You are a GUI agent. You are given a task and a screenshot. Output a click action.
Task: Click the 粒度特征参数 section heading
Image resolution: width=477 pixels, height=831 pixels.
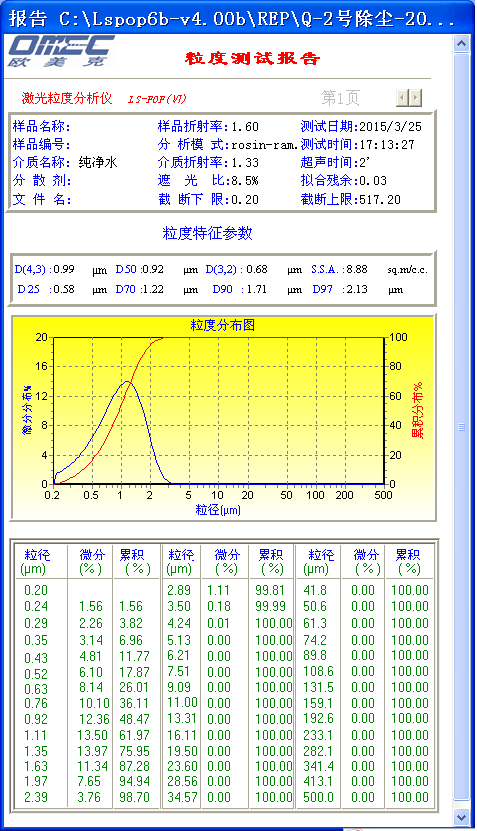(207, 233)
